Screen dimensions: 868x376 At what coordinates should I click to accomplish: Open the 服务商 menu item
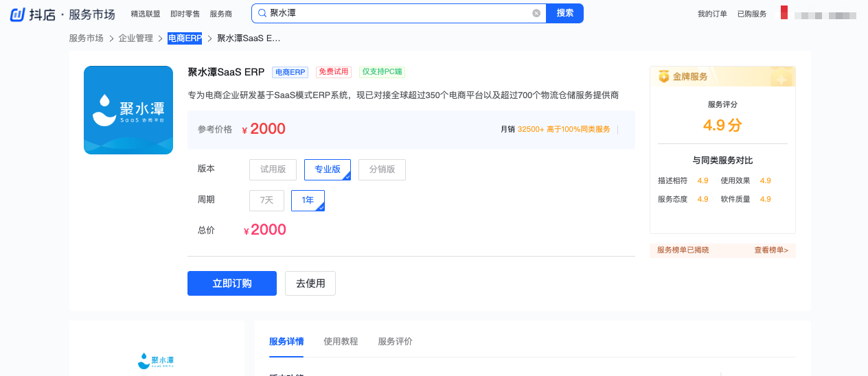click(x=220, y=14)
